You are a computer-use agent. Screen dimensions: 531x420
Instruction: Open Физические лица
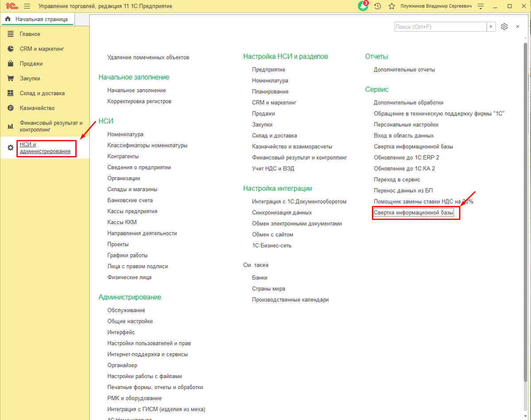point(129,277)
